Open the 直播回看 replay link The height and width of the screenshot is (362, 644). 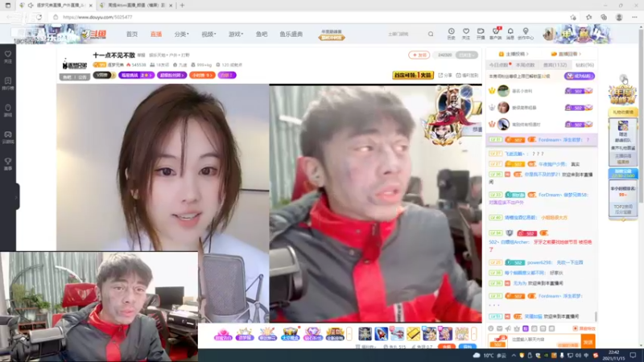pyautogui.click(x=567, y=54)
